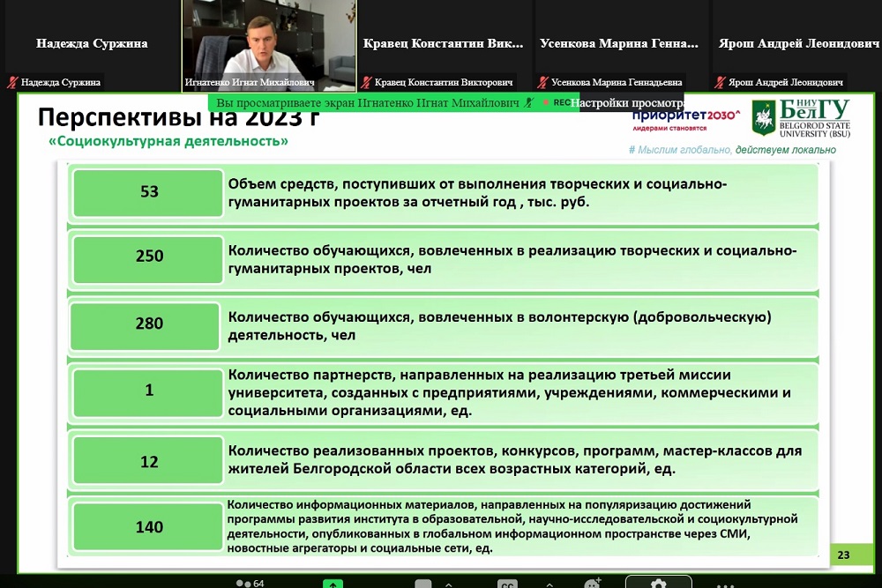This screenshot has height=588, width=882.
Task: Click muted mic icon in sharing banner
Action: 528,103
